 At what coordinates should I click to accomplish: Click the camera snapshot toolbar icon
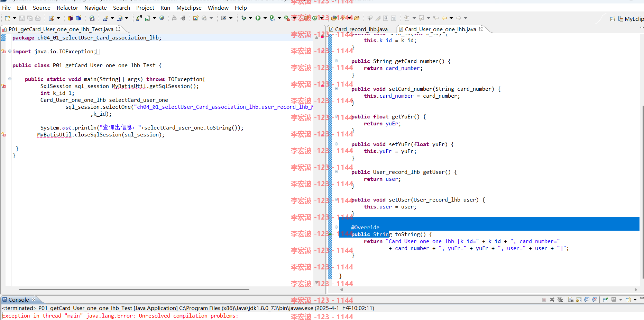(x=224, y=18)
